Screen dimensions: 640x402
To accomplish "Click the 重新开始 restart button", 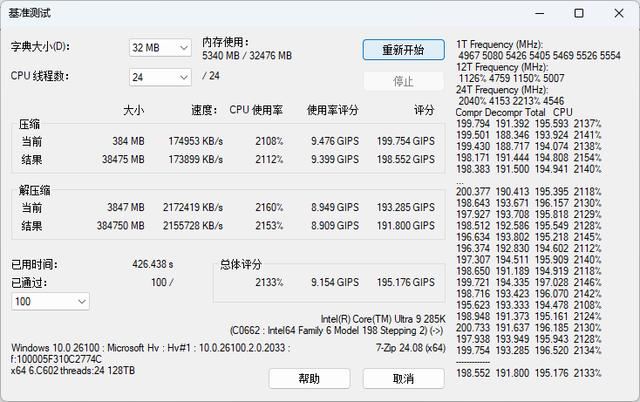I will (x=403, y=50).
